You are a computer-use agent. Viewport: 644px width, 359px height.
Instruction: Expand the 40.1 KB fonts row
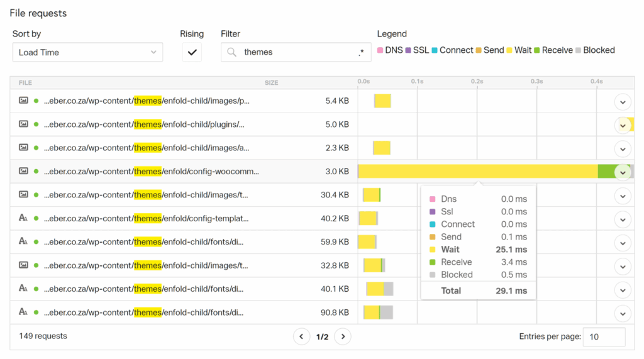(x=623, y=290)
